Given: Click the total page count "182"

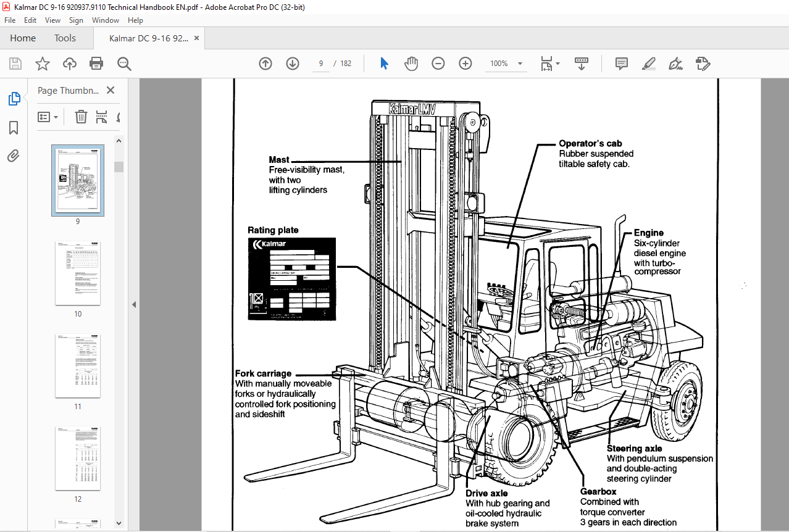Looking at the screenshot, I should (x=346, y=64).
